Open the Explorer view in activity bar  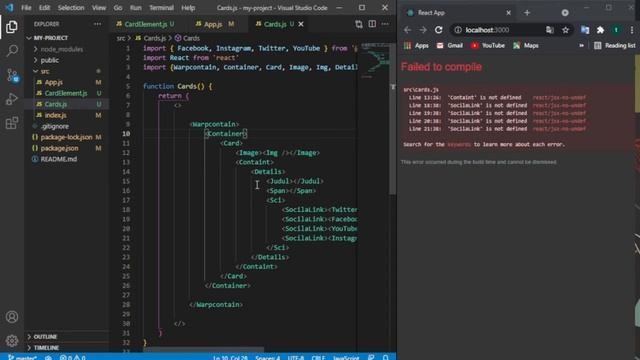click(12, 27)
